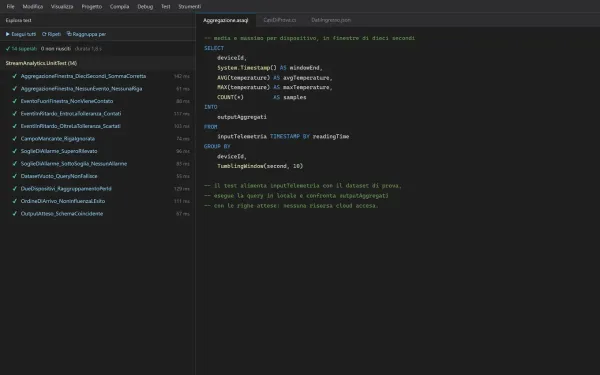Run all tests with Esegui tutti
The image size is (600, 375).
[x=21, y=34]
